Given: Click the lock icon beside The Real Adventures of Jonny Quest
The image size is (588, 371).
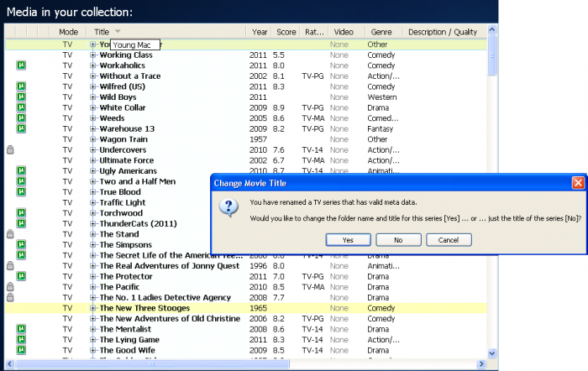Looking at the screenshot, I should pos(10,265).
